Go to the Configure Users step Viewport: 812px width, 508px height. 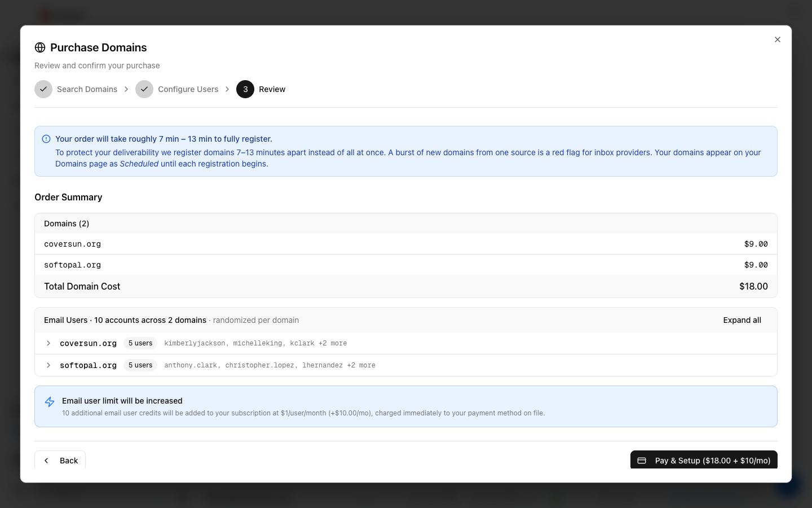point(188,89)
